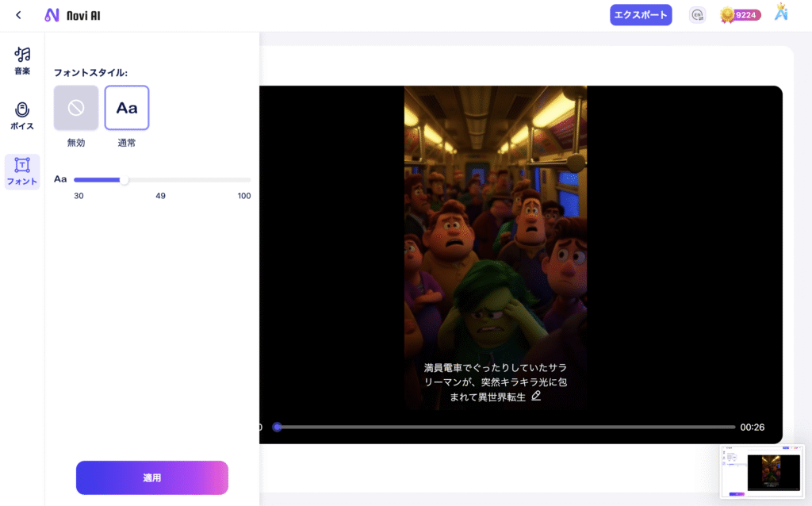Open the crowned AI profile icon
This screenshot has height=506, width=812.
781,13
